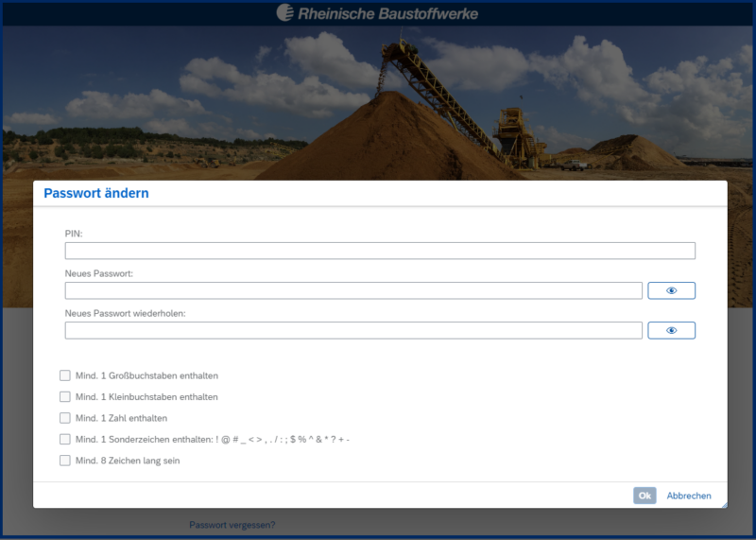This screenshot has height=540, width=756.
Task: Click the PIN: label
Action: (74, 233)
